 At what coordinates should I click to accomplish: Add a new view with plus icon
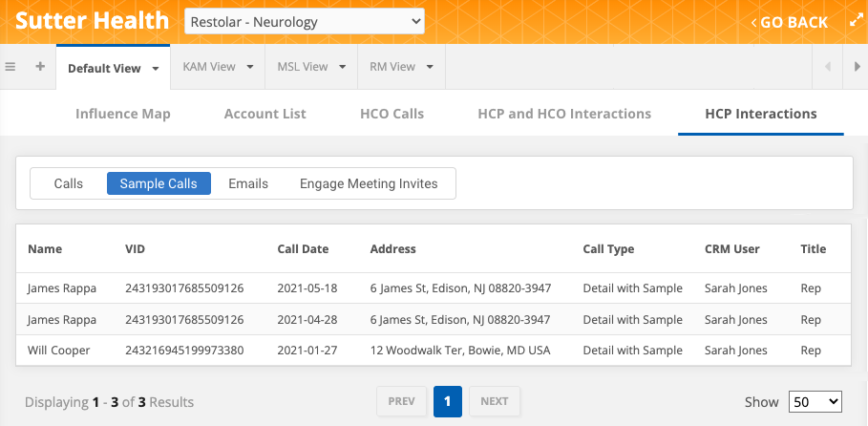[40, 67]
